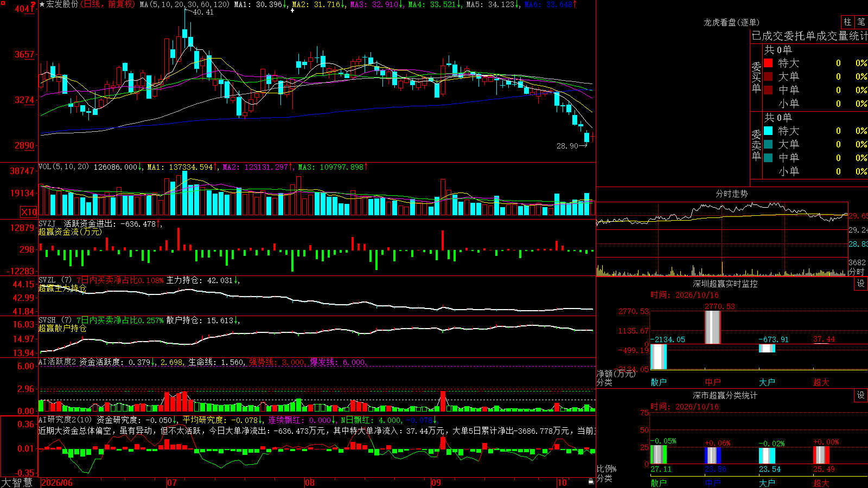Open the 日线, 前复权 period selector
This screenshot has height=488, width=868.
click(x=108, y=4)
